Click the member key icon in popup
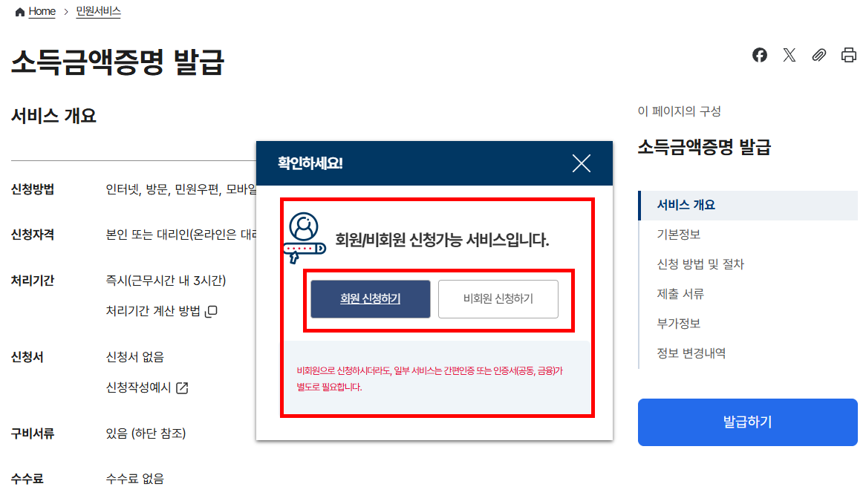This screenshot has width=866, height=504. (305, 238)
